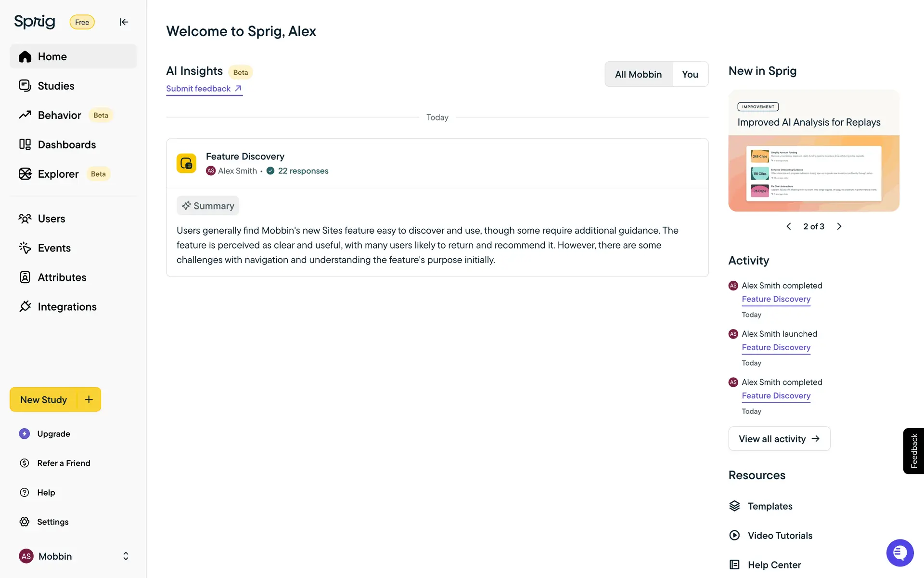Go to previous New in Sprig slide
The image size is (924, 578).
[788, 226]
